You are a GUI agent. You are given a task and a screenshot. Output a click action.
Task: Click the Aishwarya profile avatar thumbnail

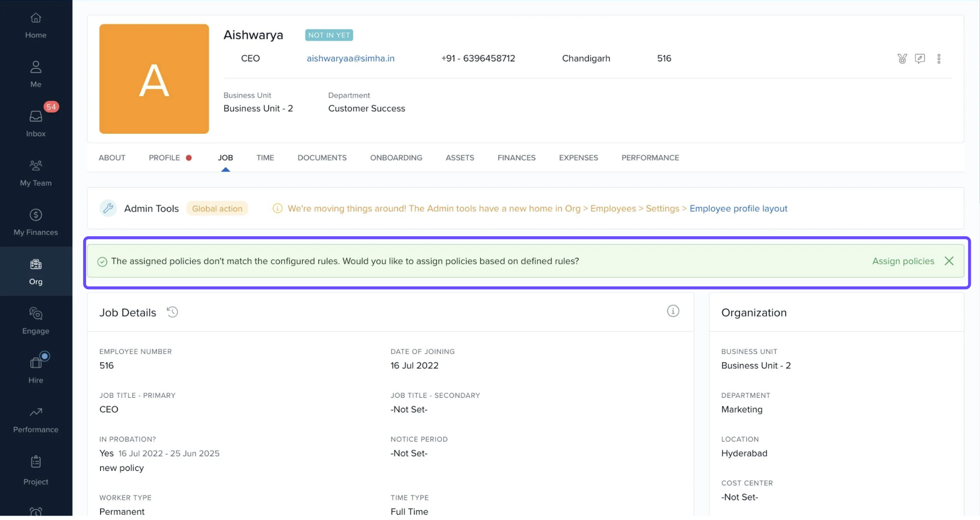point(154,79)
